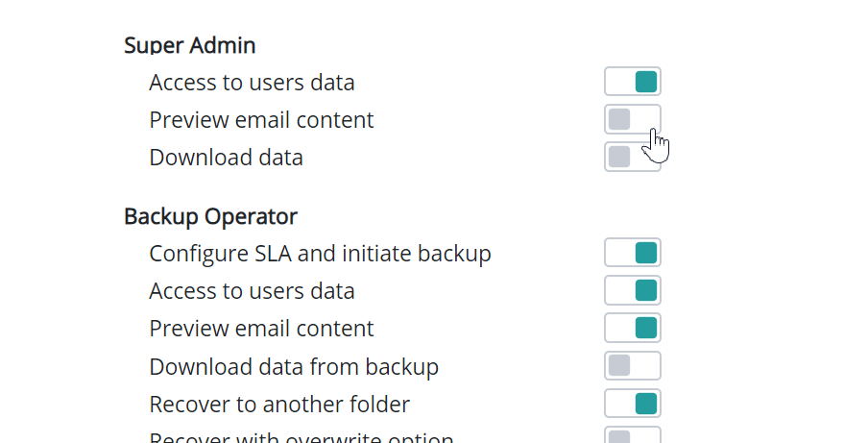The height and width of the screenshot is (443, 868).
Task: Select Access to users data label under Super Admin
Action: coord(252,83)
